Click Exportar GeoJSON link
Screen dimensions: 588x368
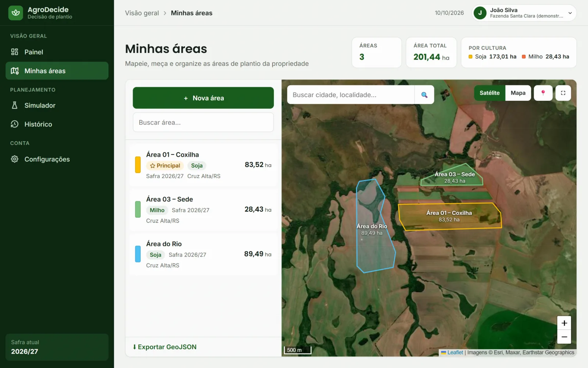pyautogui.click(x=165, y=347)
